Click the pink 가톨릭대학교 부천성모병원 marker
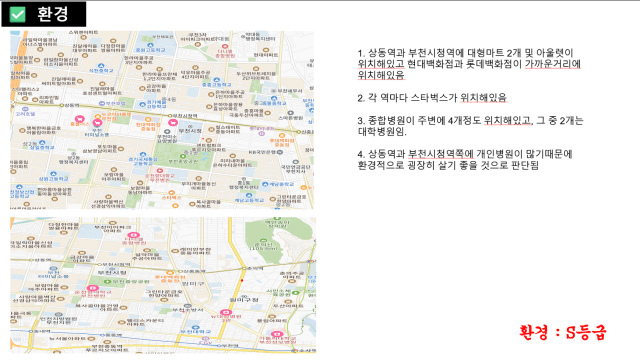640x362 pixels. [x=277, y=334]
